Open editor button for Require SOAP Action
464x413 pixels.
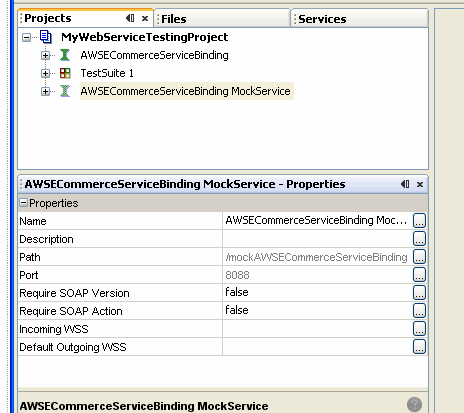pos(419,311)
